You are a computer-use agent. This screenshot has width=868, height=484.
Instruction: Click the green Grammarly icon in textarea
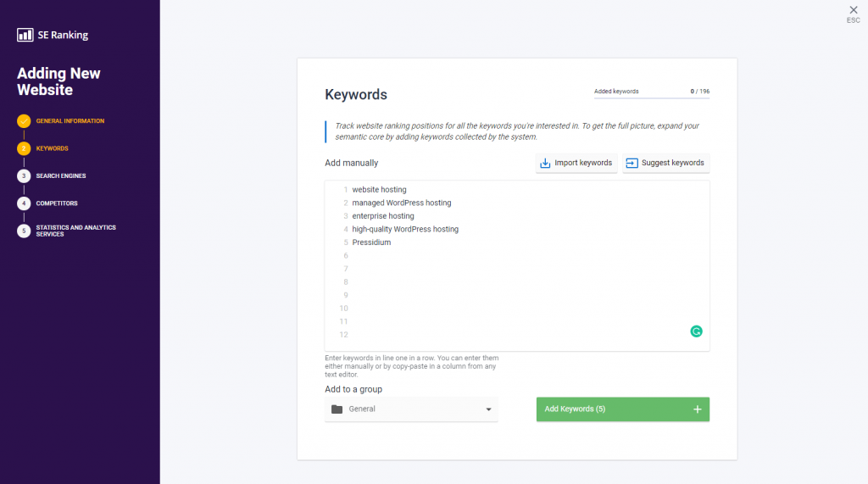[697, 331]
